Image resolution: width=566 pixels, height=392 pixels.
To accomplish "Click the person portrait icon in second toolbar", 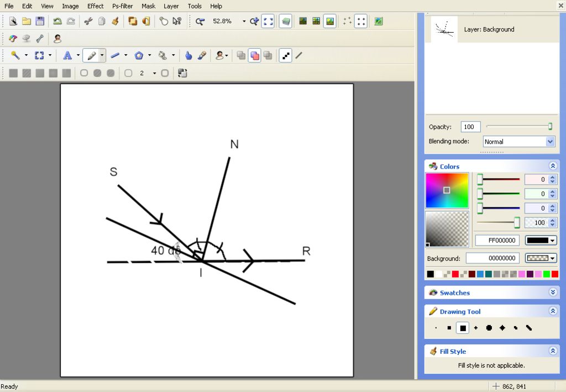I will (x=57, y=38).
